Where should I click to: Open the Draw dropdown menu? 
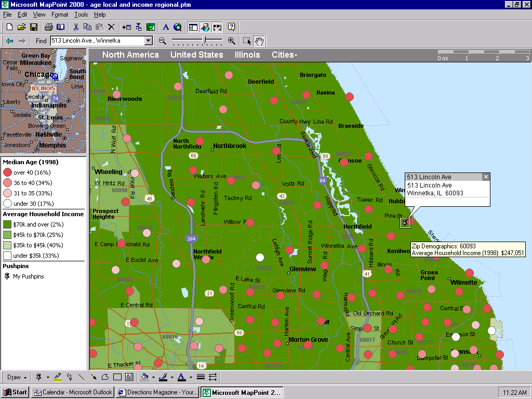point(17,377)
